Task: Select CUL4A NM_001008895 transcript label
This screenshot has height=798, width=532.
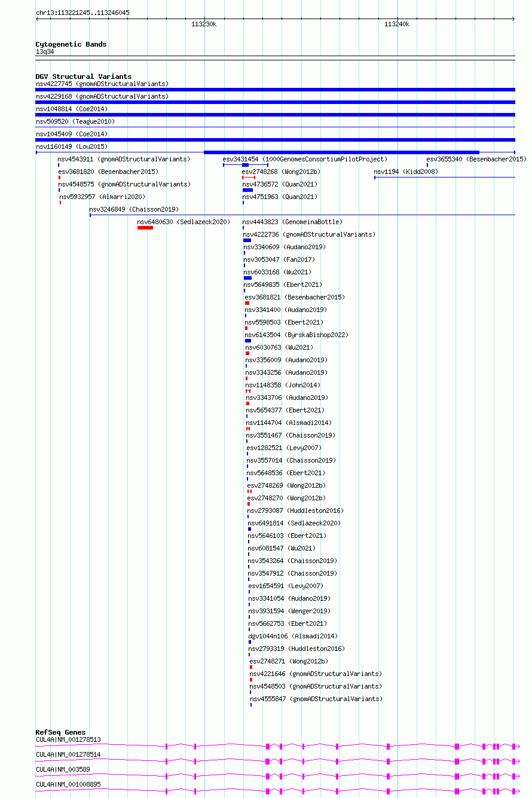Action: (x=68, y=784)
